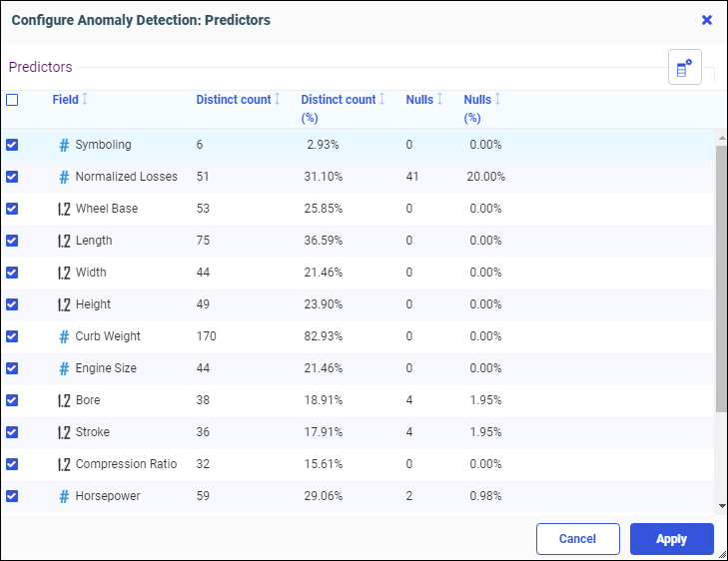Click the column settings icon above table
The image size is (728, 561).
pos(684,68)
